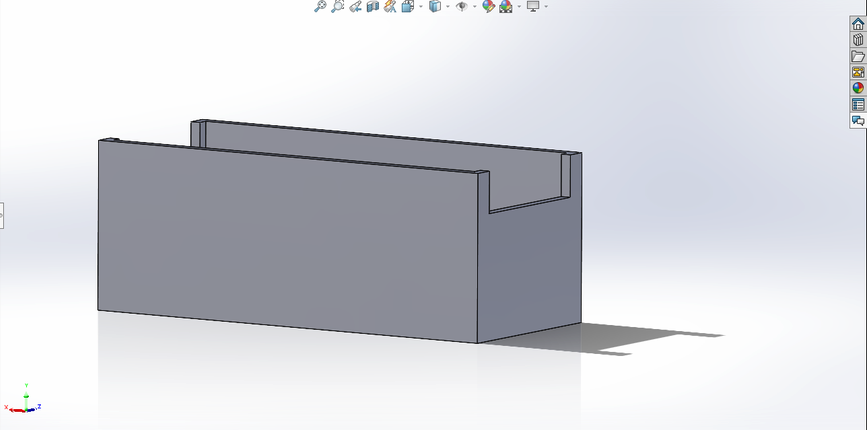Open the Section View tool

click(373, 7)
